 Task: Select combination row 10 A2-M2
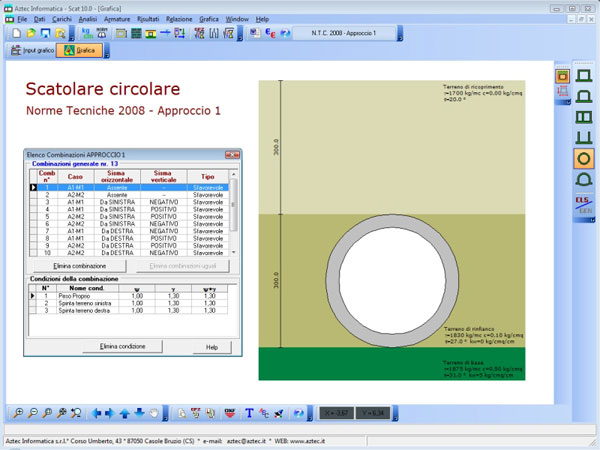click(x=129, y=253)
